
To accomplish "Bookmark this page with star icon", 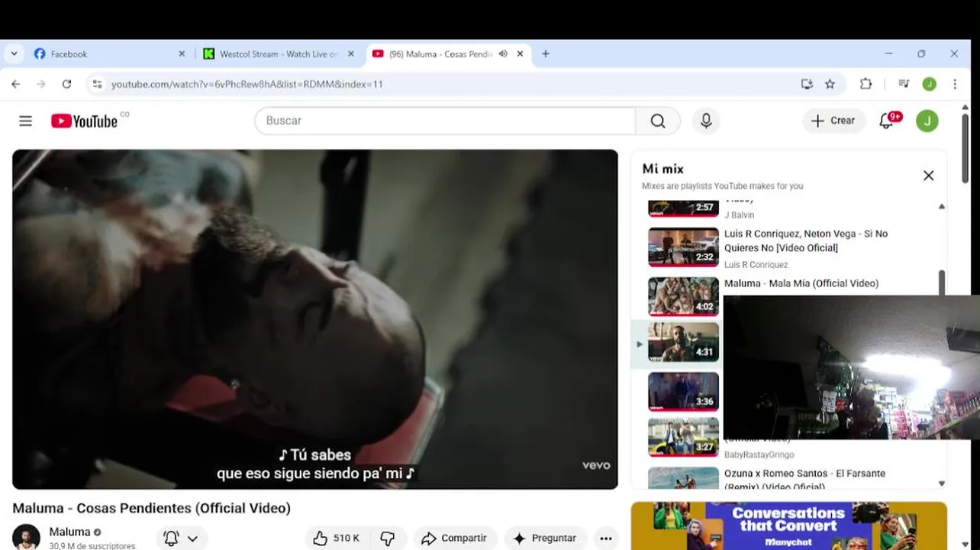I will [830, 84].
